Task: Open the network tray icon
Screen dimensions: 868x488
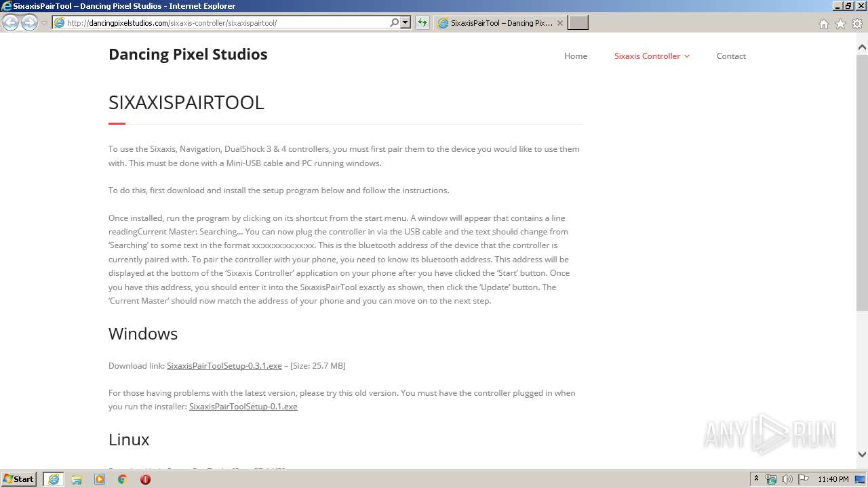Action: point(771,479)
